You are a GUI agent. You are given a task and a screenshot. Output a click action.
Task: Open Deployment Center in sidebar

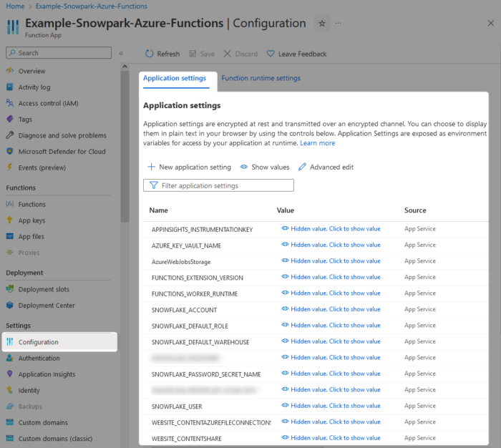point(47,306)
